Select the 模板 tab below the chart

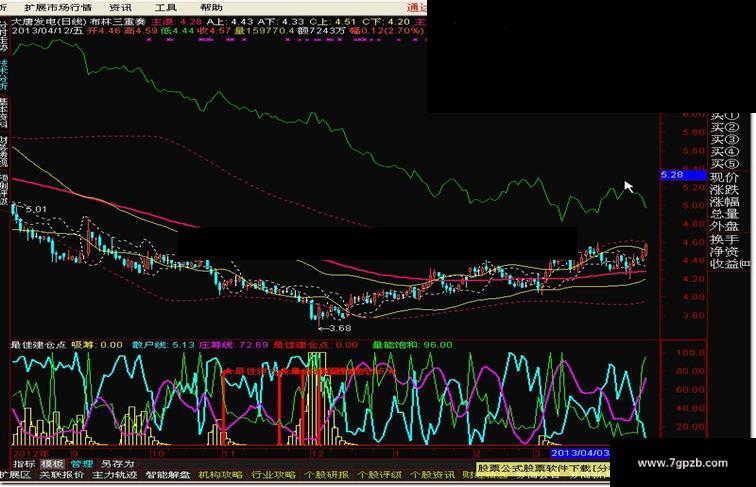52,464
